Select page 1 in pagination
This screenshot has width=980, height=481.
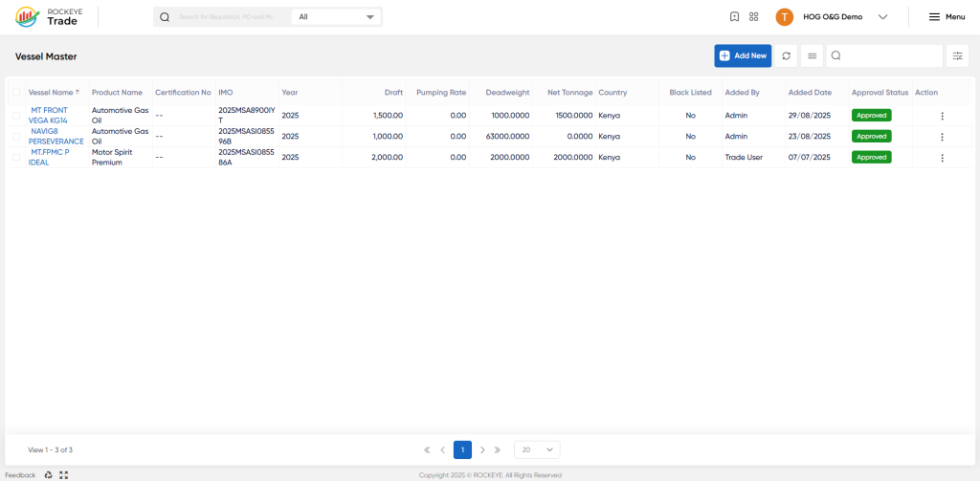(x=462, y=449)
